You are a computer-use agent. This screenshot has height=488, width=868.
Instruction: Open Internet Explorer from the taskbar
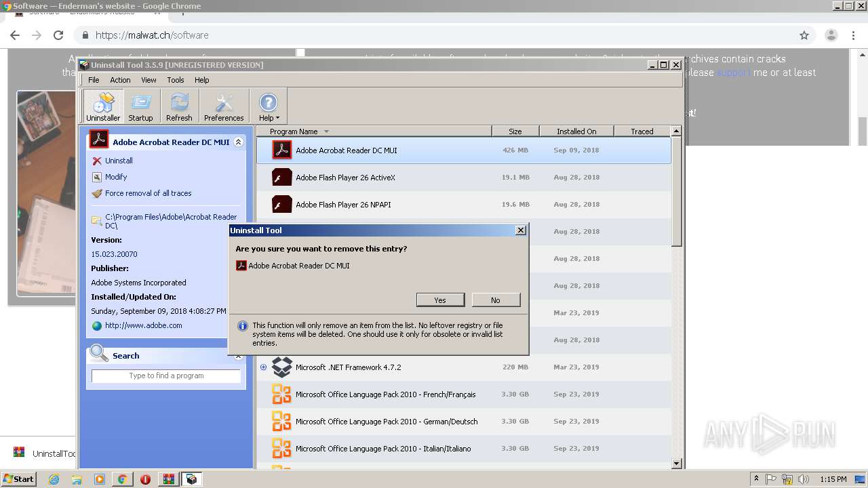pyautogui.click(x=54, y=479)
